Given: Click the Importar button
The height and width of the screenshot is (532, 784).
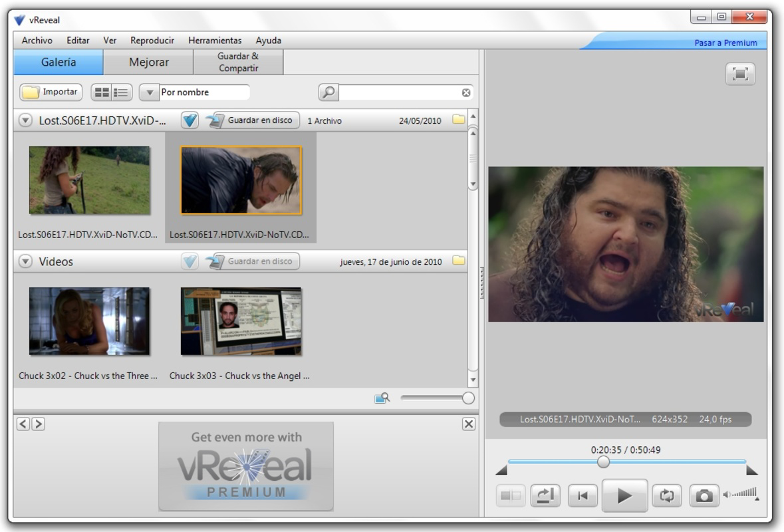Looking at the screenshot, I should [x=51, y=92].
